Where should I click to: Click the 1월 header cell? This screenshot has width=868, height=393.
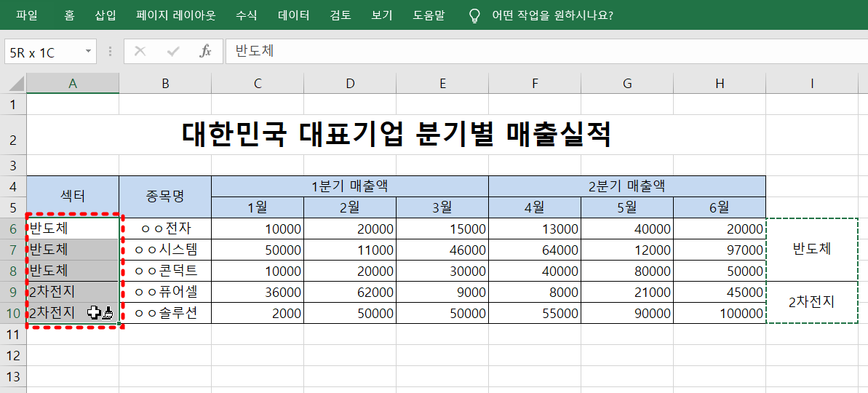click(x=258, y=207)
